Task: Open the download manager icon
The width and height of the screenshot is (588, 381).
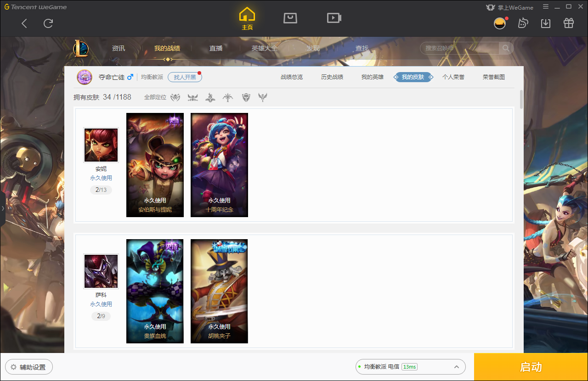Action: point(546,23)
